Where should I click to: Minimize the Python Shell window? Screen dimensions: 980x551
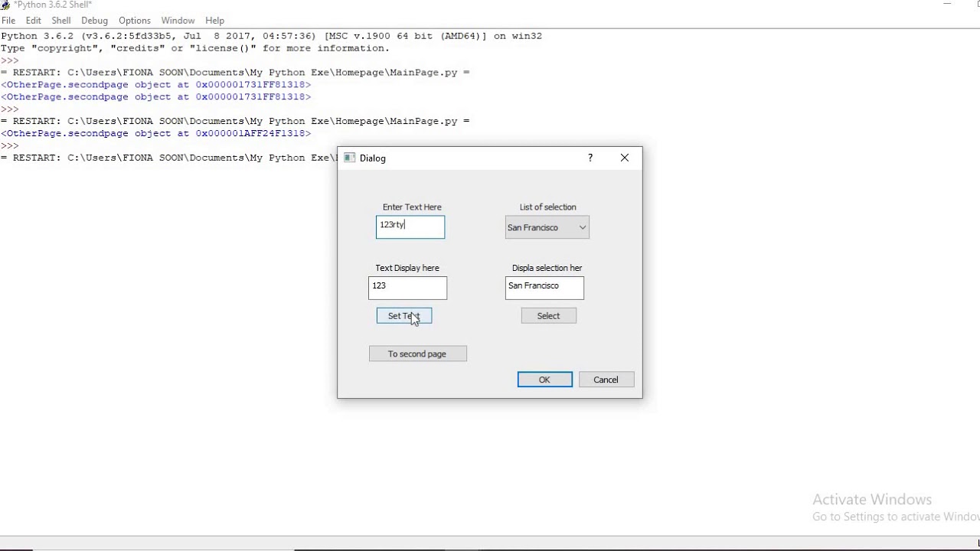click(x=947, y=5)
